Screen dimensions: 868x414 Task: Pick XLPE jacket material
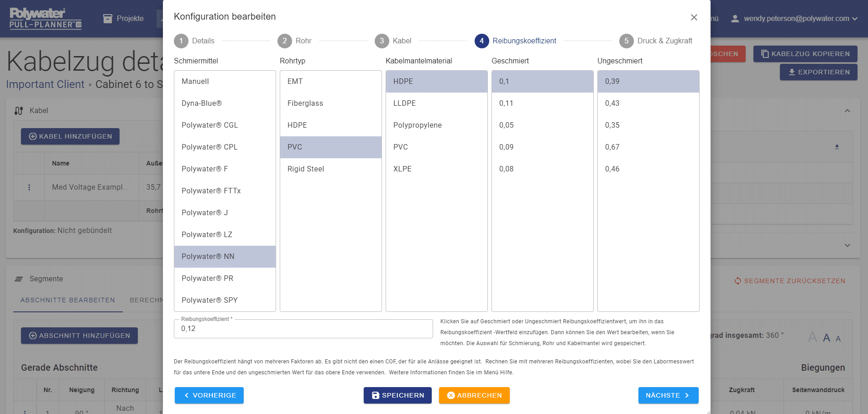[x=437, y=169]
